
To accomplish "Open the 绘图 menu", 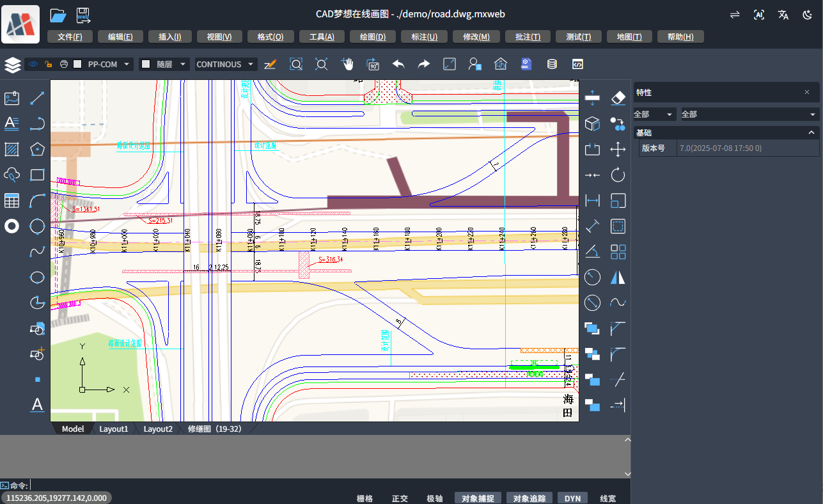I will tap(372, 36).
